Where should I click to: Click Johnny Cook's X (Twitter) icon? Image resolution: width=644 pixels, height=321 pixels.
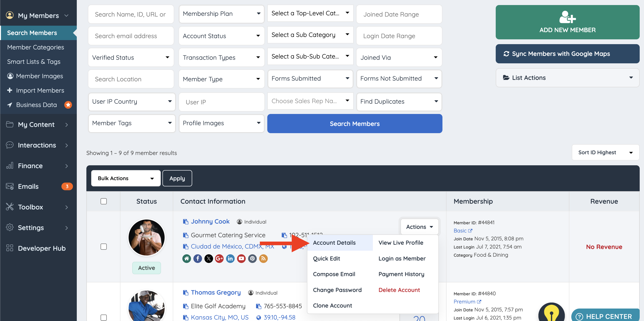pyautogui.click(x=209, y=258)
